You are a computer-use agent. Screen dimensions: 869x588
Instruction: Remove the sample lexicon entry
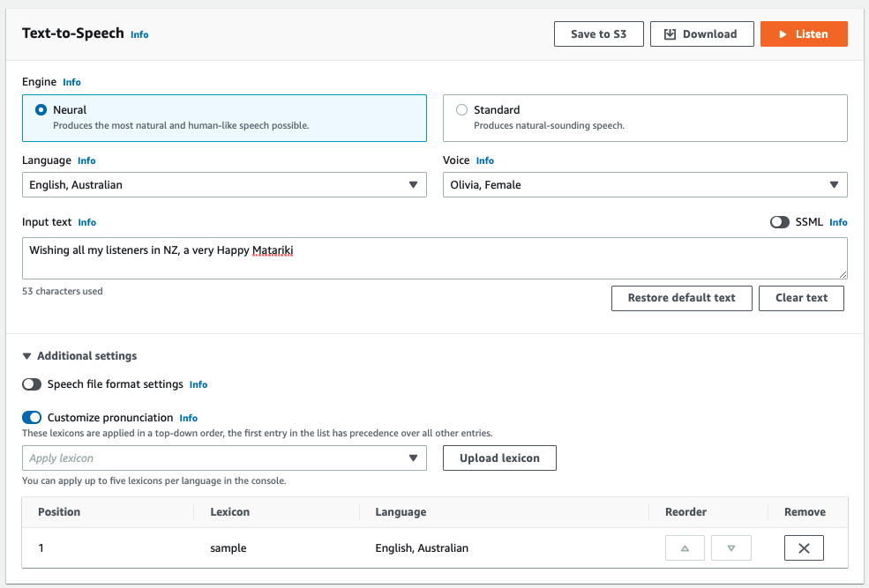804,548
